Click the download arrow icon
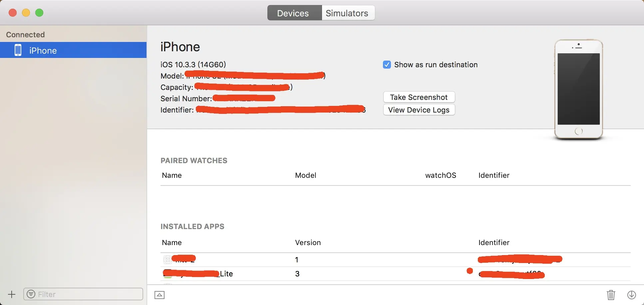The height and width of the screenshot is (305, 644). 632,295
